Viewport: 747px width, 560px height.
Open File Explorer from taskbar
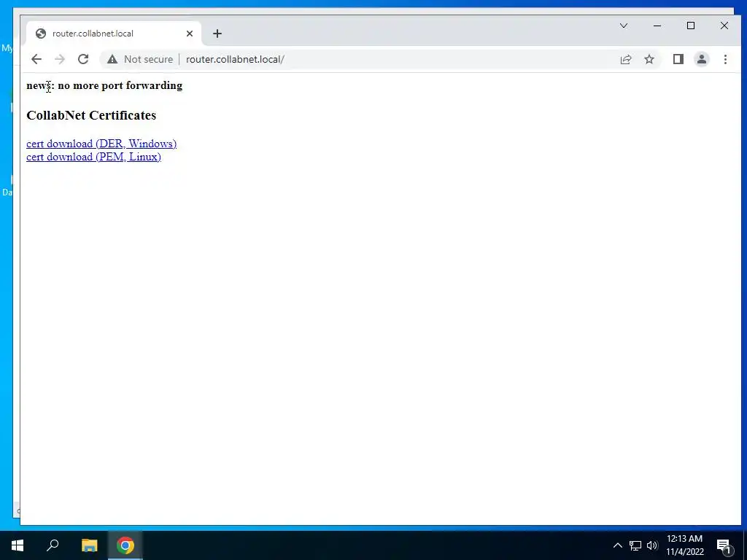click(89, 545)
